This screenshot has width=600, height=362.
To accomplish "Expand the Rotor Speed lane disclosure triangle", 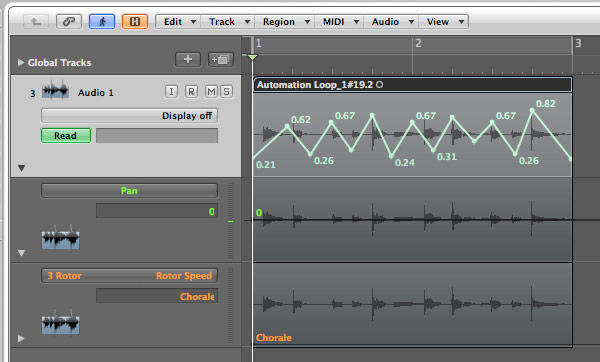I will pyautogui.click(x=21, y=338).
